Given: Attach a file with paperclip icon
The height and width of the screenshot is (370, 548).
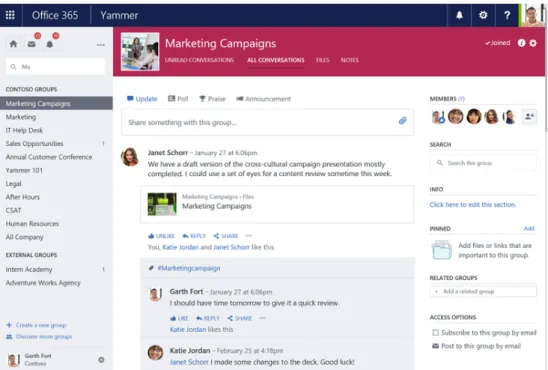Looking at the screenshot, I should coord(402,121).
